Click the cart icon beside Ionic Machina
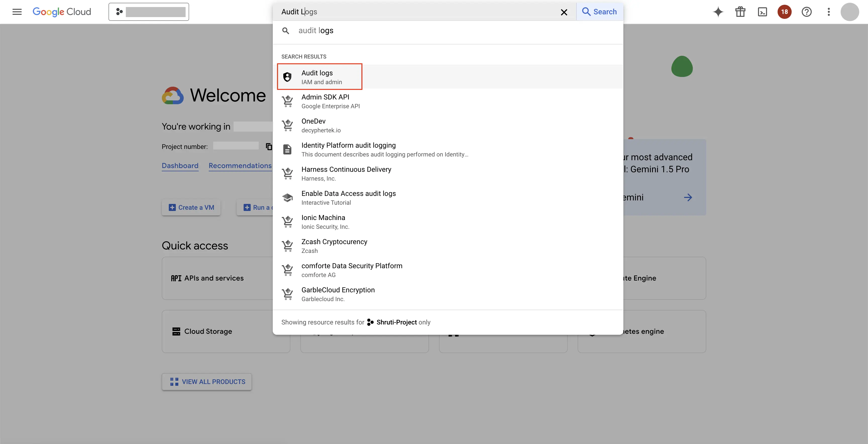The width and height of the screenshot is (868, 444). [x=287, y=222]
